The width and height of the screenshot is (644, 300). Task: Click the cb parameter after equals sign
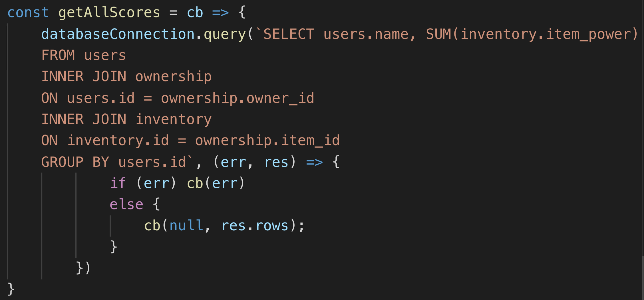(195, 13)
